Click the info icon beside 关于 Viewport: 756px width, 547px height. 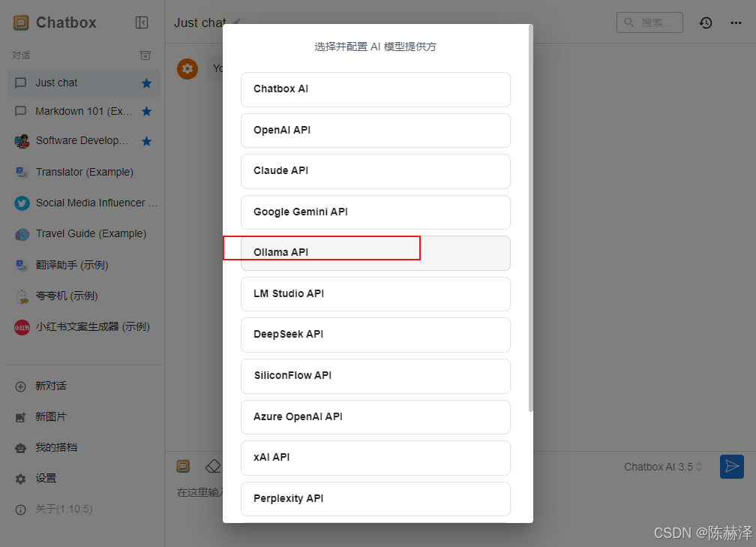(x=21, y=510)
